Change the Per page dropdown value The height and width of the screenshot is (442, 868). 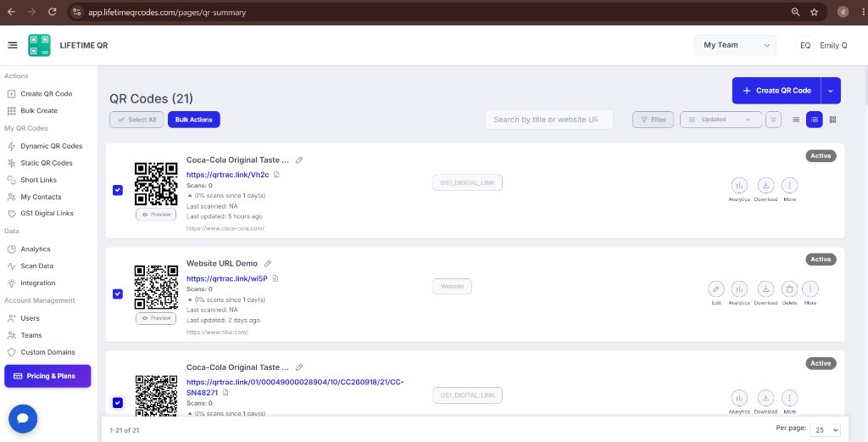pyautogui.click(x=825, y=430)
